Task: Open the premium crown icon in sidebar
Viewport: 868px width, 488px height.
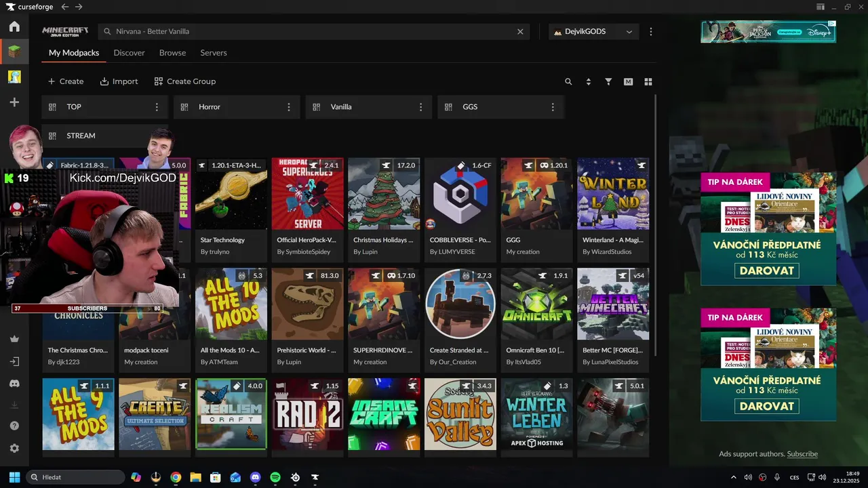Action: point(14,339)
